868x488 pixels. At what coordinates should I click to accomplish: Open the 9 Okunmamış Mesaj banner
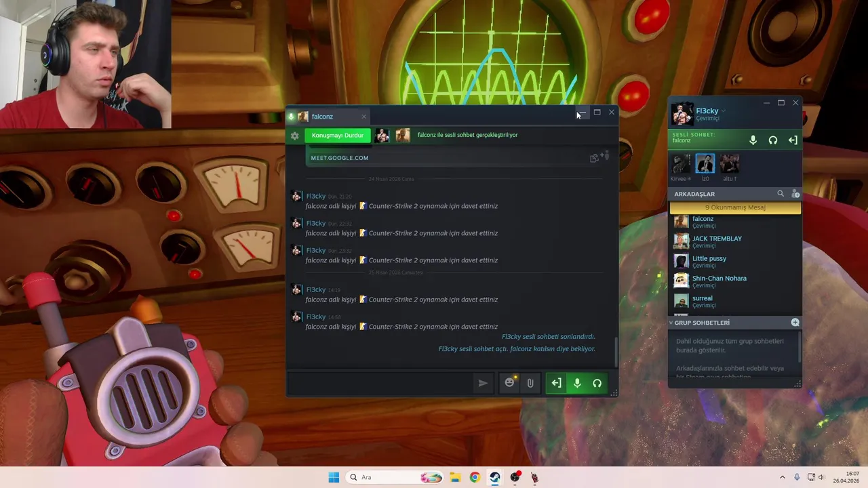point(735,207)
